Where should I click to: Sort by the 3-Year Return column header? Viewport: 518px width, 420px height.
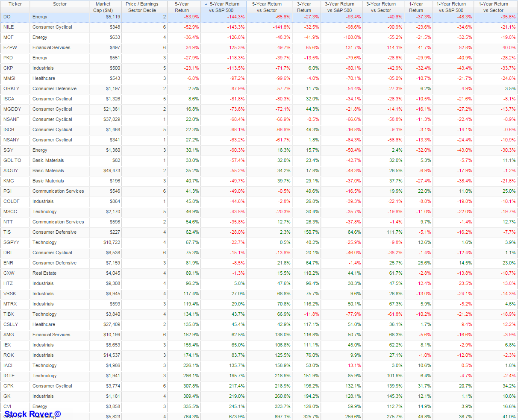pyautogui.click(x=304, y=6)
